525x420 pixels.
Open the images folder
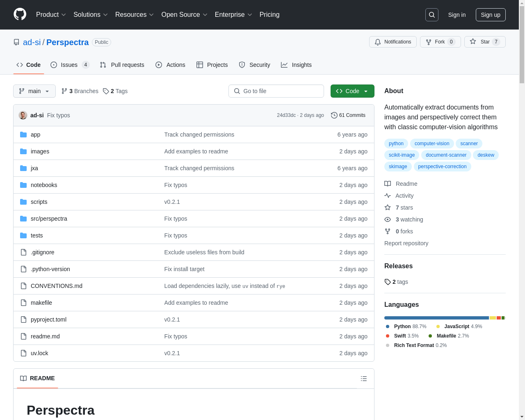(x=40, y=151)
